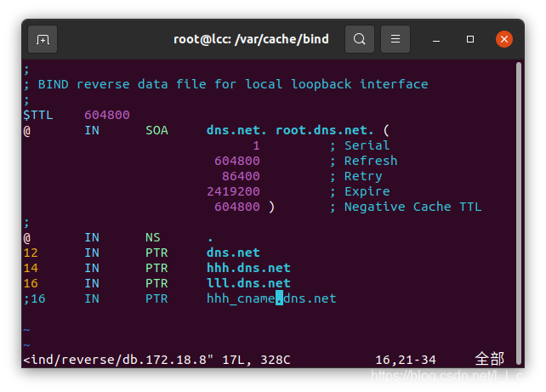Click the window title root@lcc: /var/cache/bind
546x392 pixels.
(251, 39)
